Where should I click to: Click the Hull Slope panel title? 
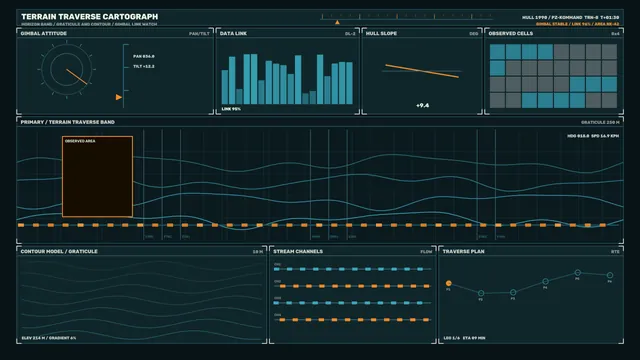tap(381, 33)
